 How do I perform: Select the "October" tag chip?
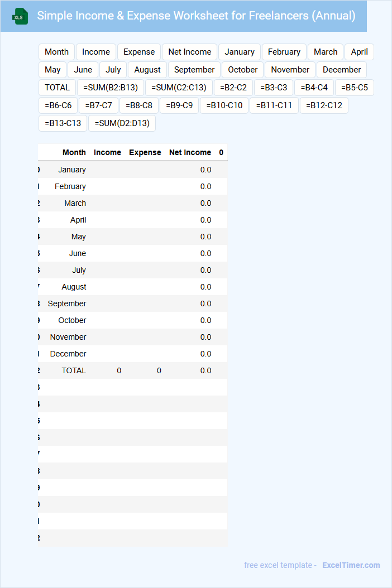pyautogui.click(x=242, y=70)
